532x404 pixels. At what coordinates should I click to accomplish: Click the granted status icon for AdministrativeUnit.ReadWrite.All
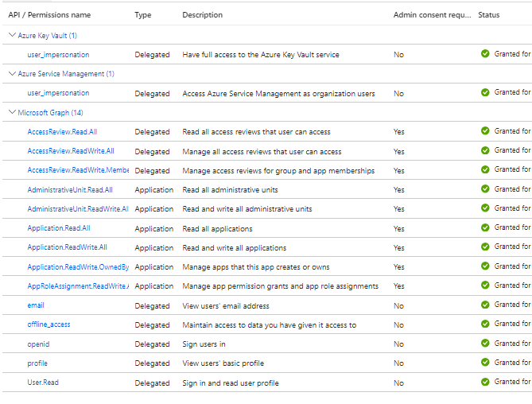(485, 208)
